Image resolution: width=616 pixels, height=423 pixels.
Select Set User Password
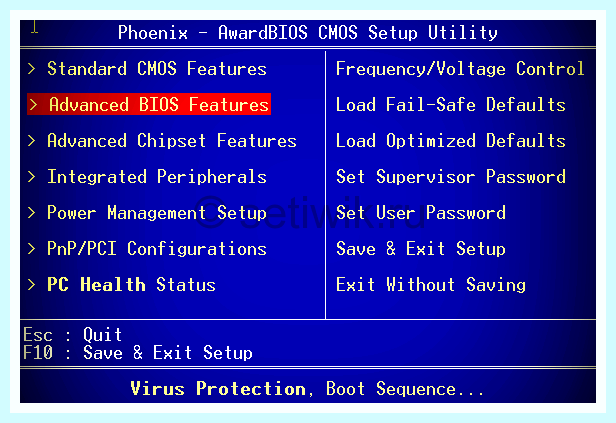point(421,213)
